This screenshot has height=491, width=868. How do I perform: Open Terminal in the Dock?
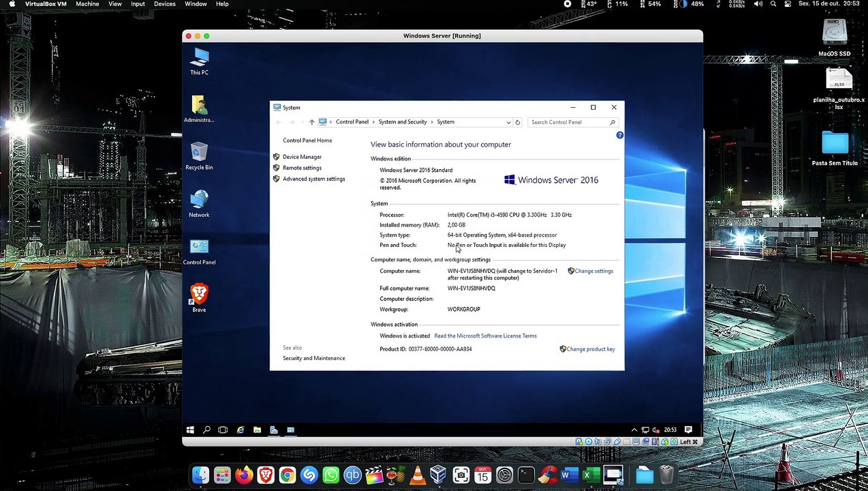tap(526, 475)
